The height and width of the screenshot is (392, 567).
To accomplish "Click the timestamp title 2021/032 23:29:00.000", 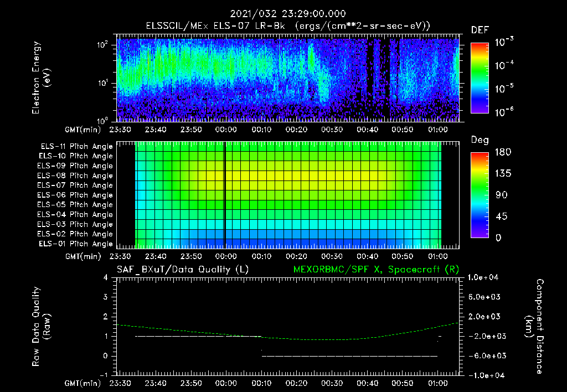I will (x=288, y=14).
